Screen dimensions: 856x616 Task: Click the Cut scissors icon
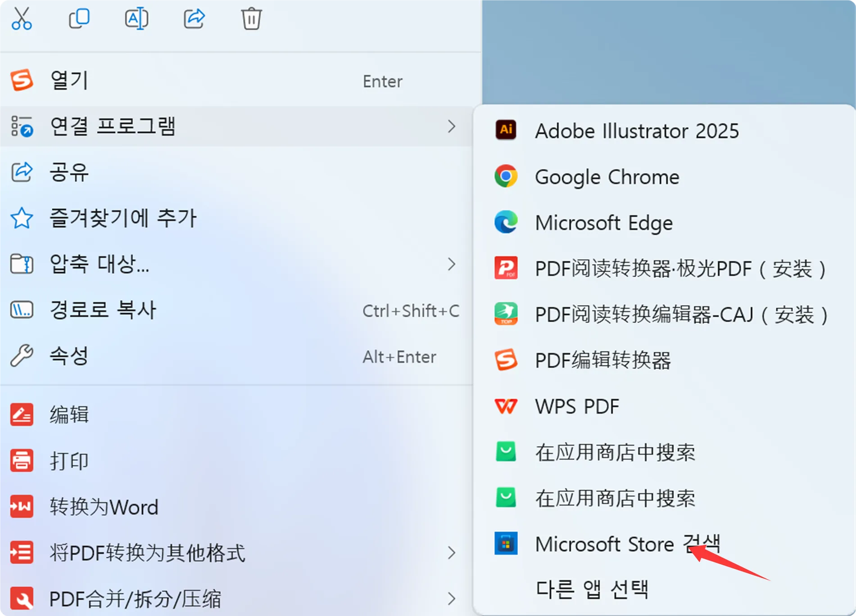coord(22,18)
